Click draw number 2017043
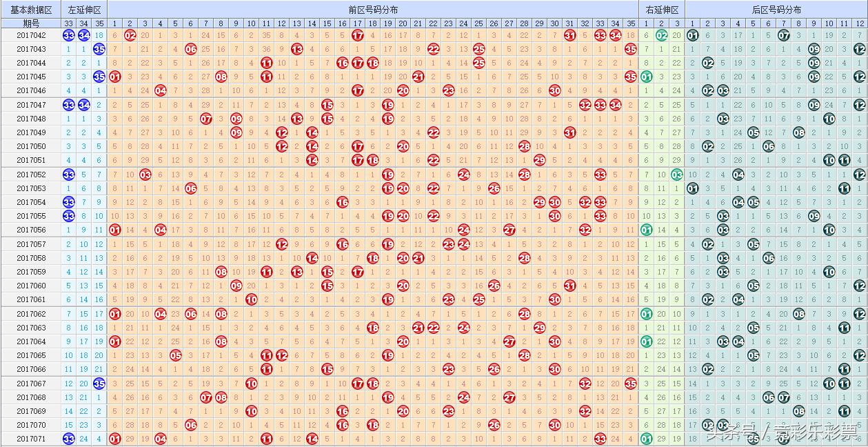The height and width of the screenshot is (447, 868). point(31,49)
